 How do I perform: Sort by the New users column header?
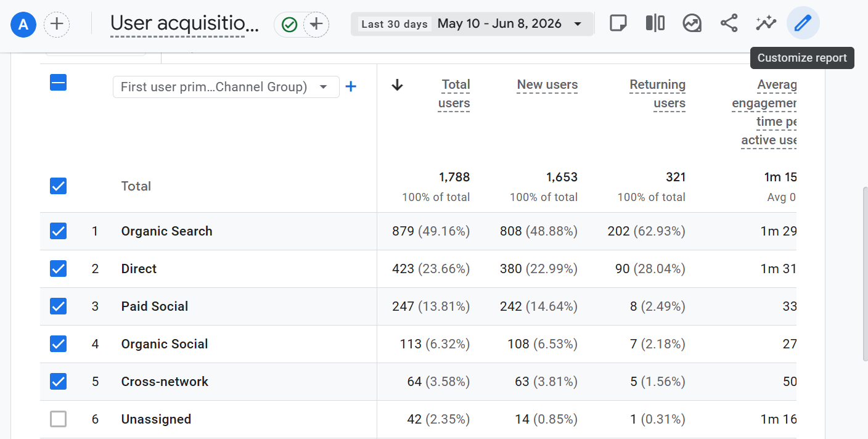tap(547, 85)
